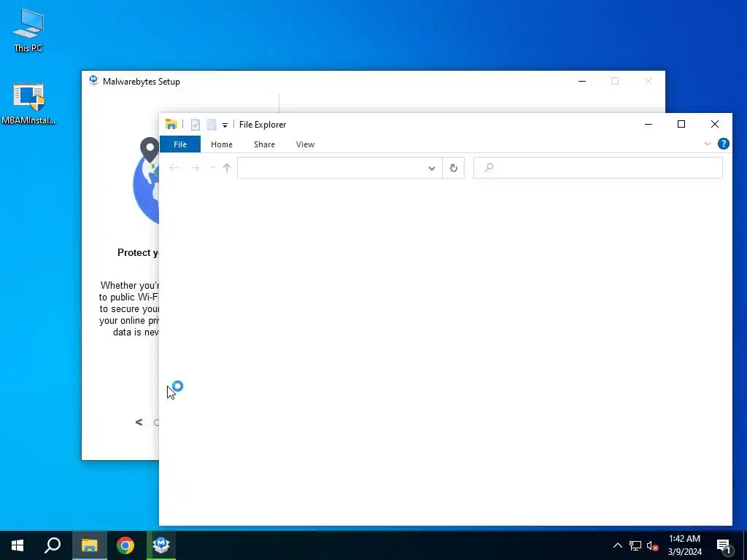Click New folder quick access toolbar icon
This screenshot has height=560, width=747.
tap(212, 125)
